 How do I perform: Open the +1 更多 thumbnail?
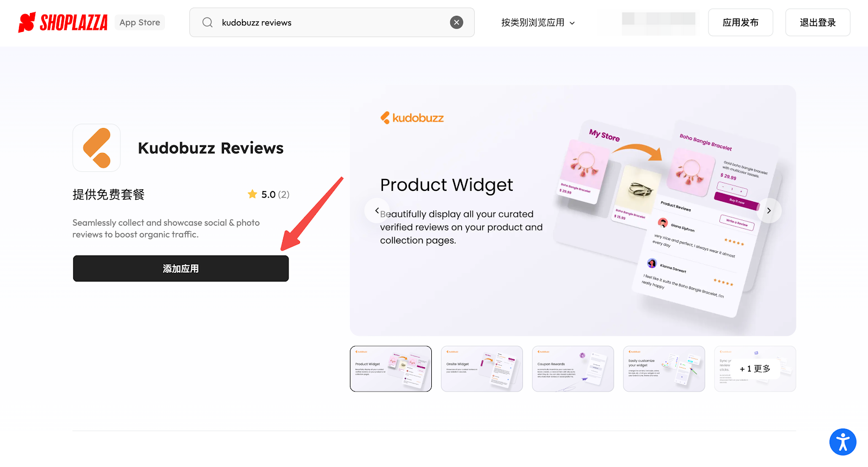(755, 369)
